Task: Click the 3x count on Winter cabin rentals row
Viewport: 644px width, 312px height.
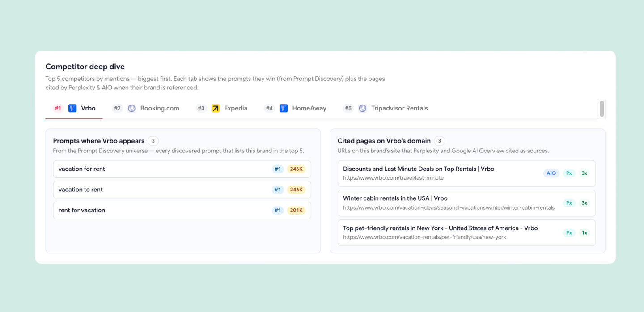Action: [x=584, y=203]
